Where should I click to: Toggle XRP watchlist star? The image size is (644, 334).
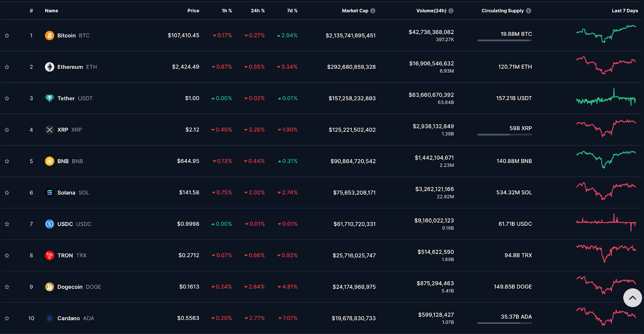(7, 130)
